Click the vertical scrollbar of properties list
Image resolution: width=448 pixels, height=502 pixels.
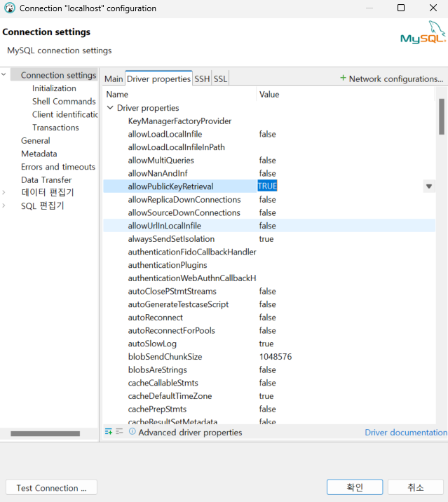(x=442, y=116)
